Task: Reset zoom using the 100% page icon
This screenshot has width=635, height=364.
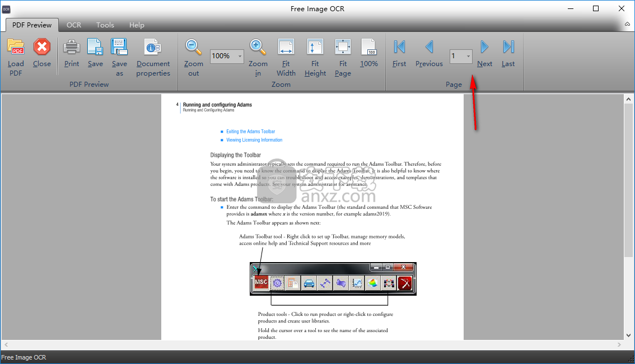Action: pyautogui.click(x=369, y=47)
